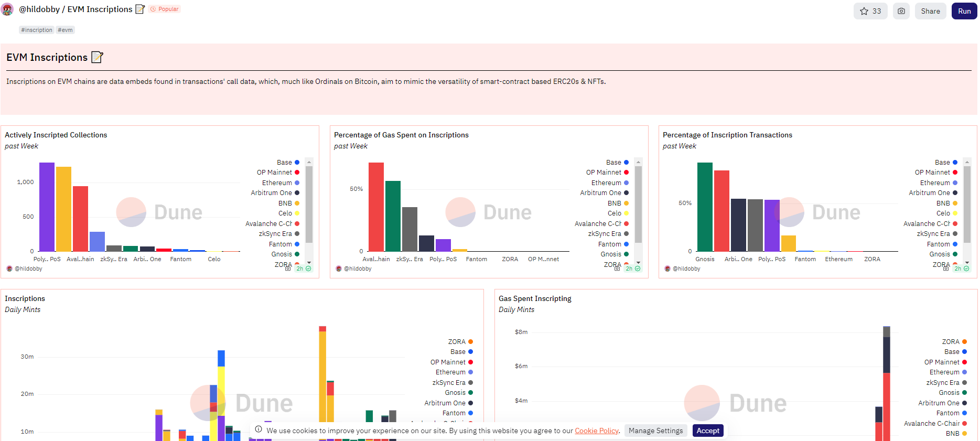Toggle Celo in Percentage of Inscription Transactions legend
Viewport: 980px width, 441px height.
point(947,213)
